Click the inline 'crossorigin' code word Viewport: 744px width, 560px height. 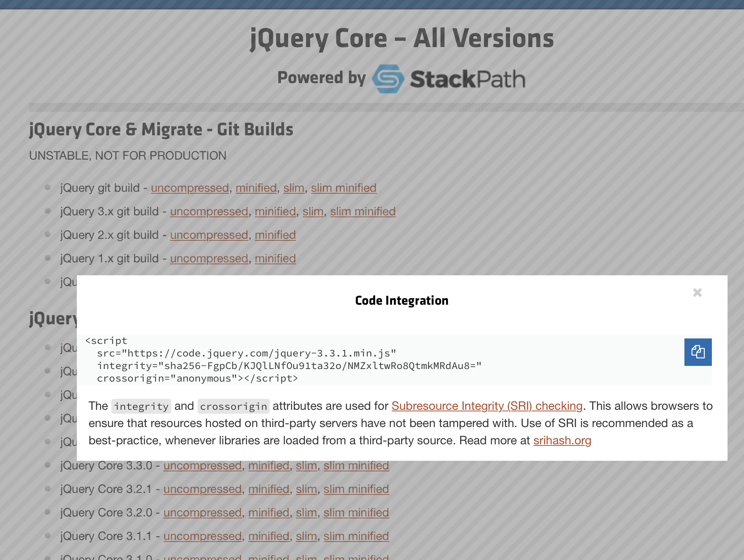[234, 406]
